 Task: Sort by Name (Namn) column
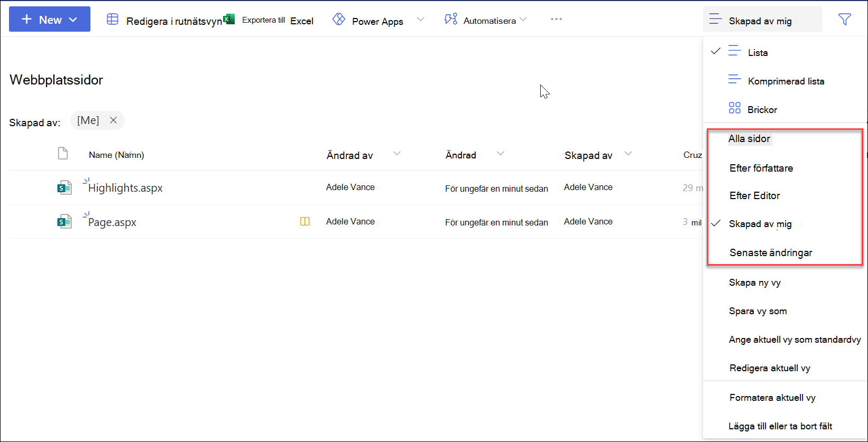[116, 155]
